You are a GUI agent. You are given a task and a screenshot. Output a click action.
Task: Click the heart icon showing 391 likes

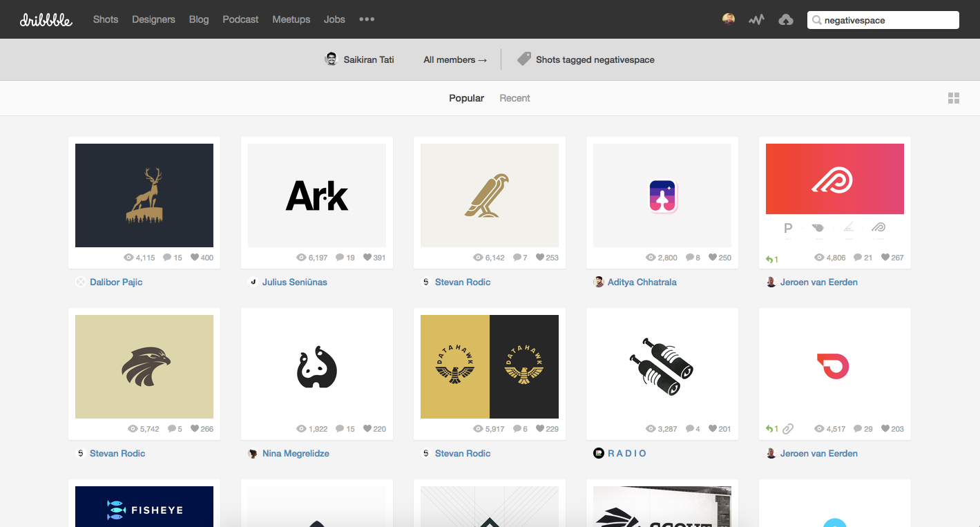367,258
